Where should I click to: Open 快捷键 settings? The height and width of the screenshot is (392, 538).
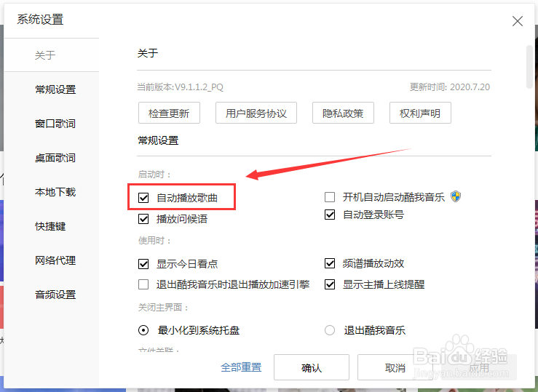click(50, 226)
